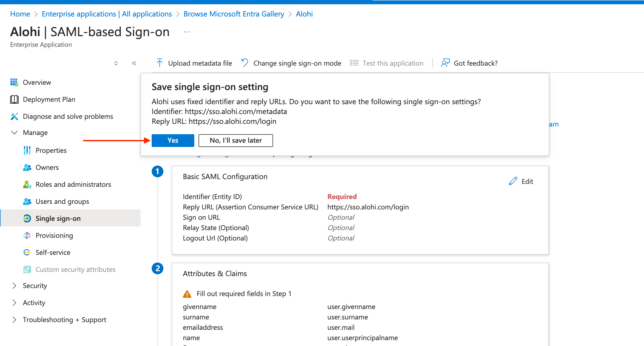The width and height of the screenshot is (644, 346).
Task: Click the Optional value for Sign on URL
Action: click(341, 217)
